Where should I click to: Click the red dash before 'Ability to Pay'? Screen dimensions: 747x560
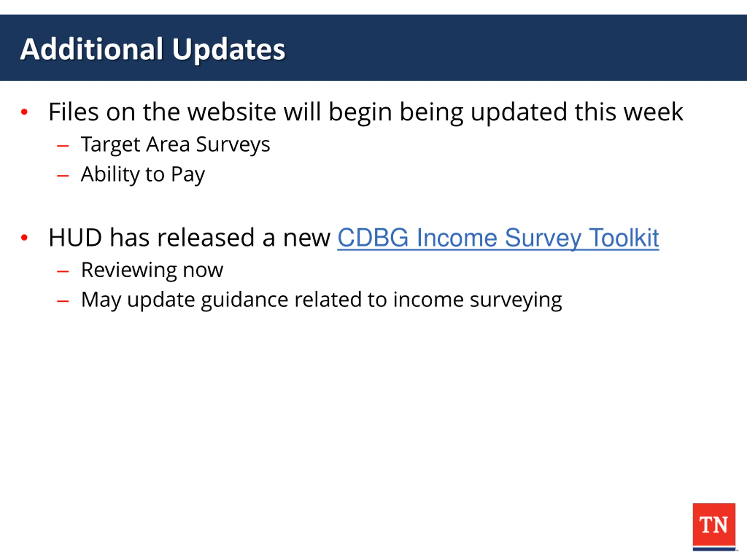click(x=63, y=176)
